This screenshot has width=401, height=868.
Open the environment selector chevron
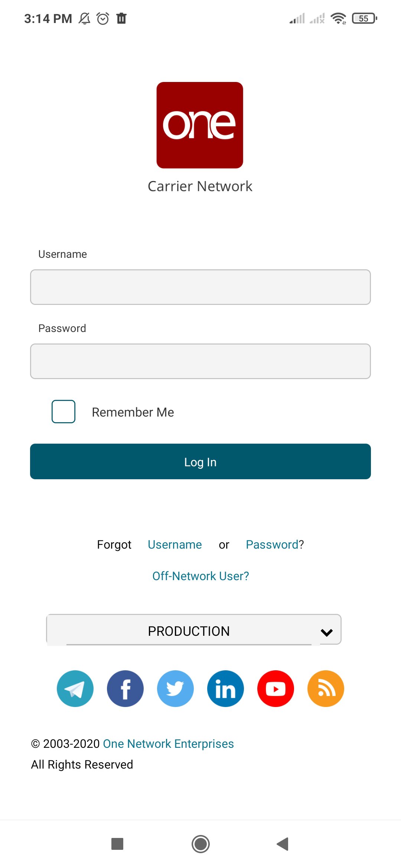326,631
